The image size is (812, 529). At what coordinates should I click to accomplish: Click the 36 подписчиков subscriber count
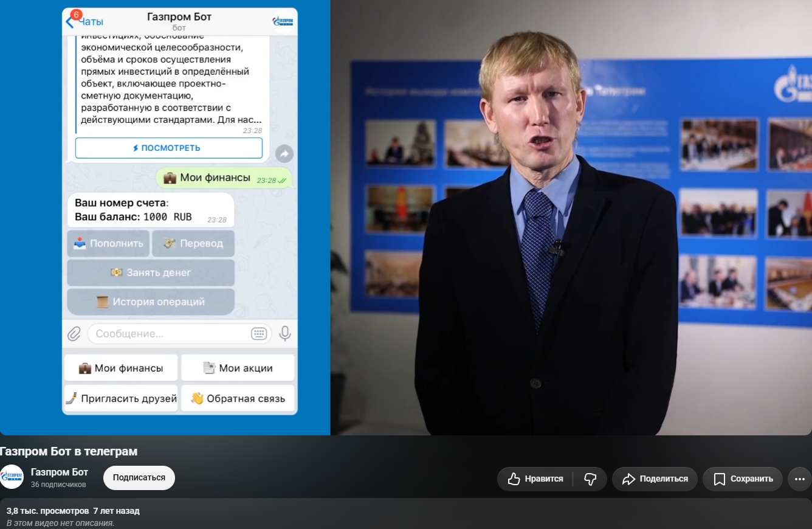click(58, 485)
